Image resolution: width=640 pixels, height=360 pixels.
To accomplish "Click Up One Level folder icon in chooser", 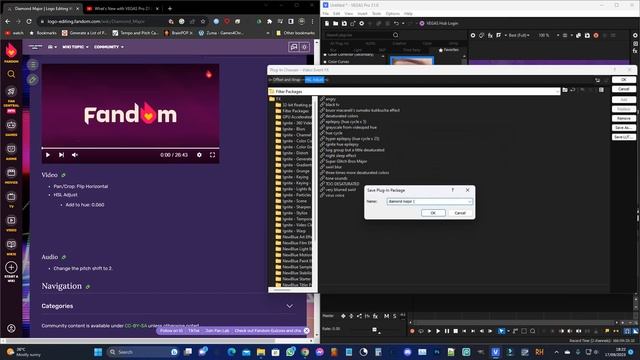I will pyautogui.click(x=565, y=90).
